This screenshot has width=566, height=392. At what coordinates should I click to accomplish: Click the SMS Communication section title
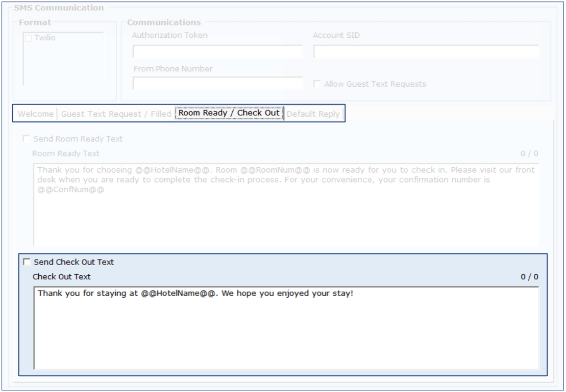click(x=59, y=8)
